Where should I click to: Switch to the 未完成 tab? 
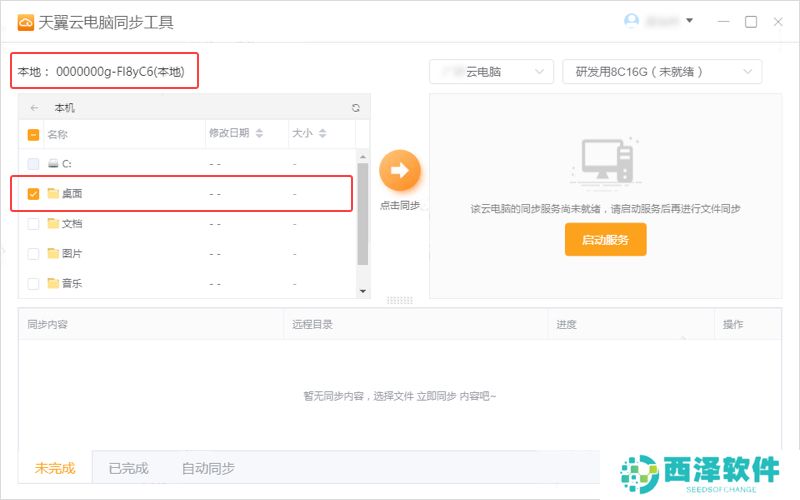55,468
